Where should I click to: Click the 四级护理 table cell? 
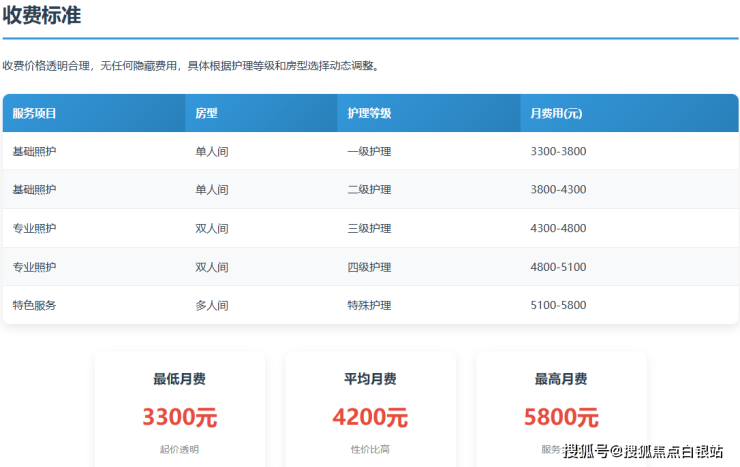pyautogui.click(x=369, y=267)
